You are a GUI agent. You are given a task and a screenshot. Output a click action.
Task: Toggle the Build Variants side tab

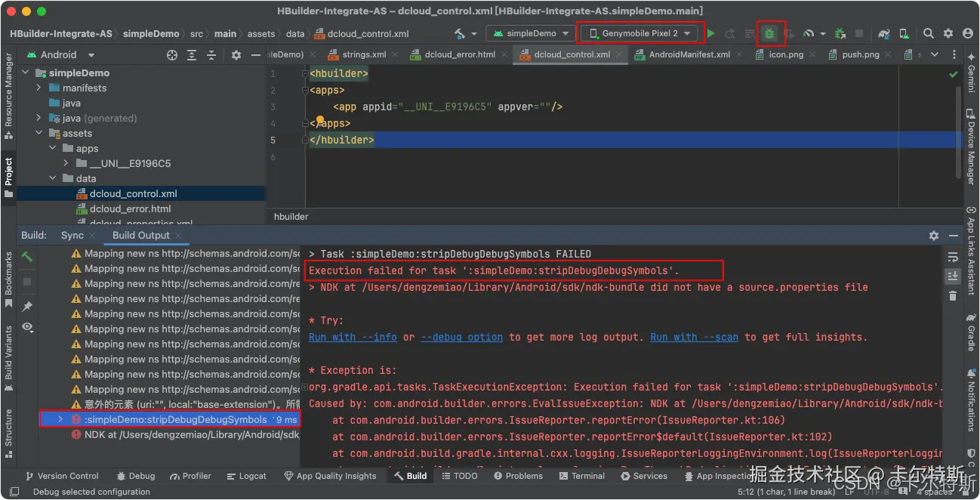coord(8,358)
